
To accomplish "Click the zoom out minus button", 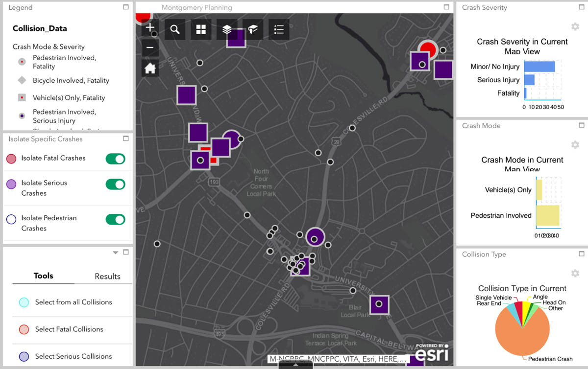I will (150, 48).
